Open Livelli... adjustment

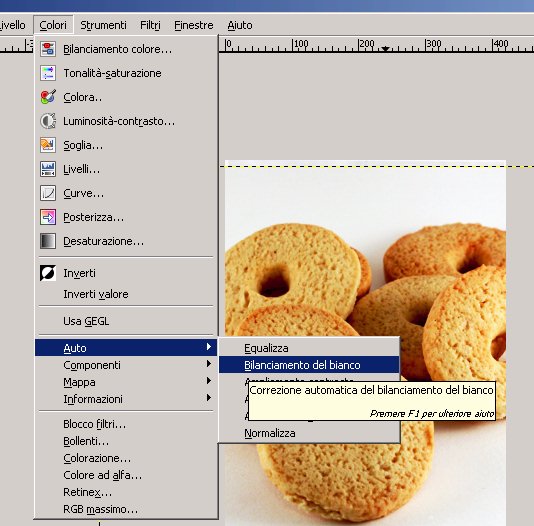126,169
